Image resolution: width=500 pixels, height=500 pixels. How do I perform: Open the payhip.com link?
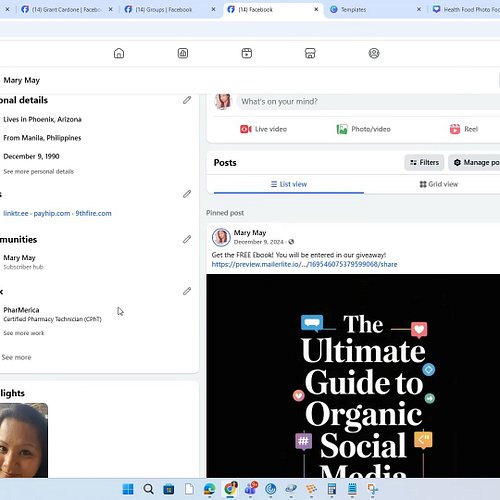[x=52, y=213]
